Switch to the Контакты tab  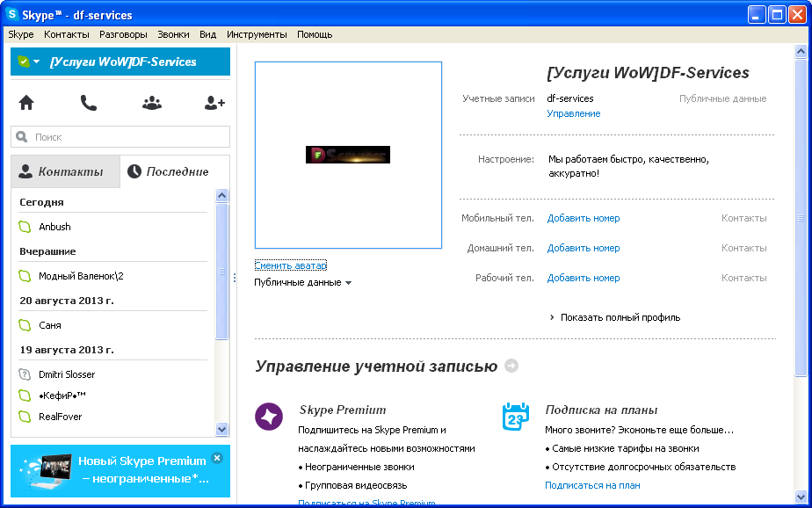pyautogui.click(x=66, y=171)
